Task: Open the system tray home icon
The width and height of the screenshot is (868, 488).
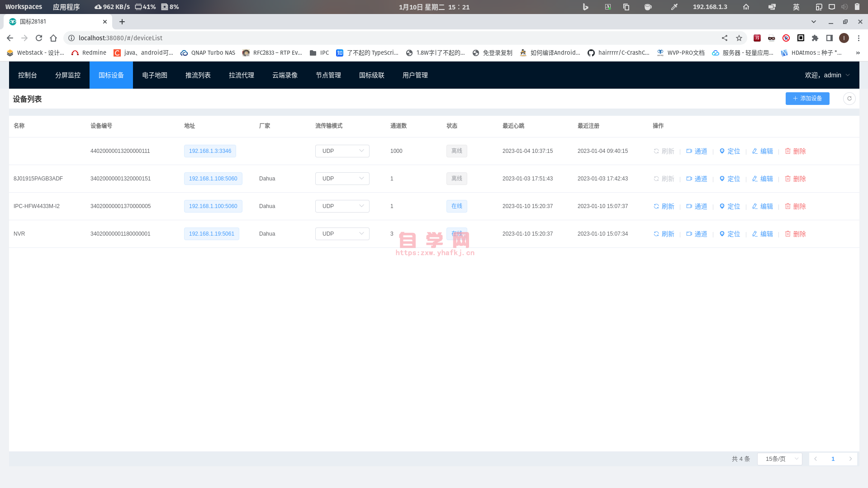Action: coord(746,7)
